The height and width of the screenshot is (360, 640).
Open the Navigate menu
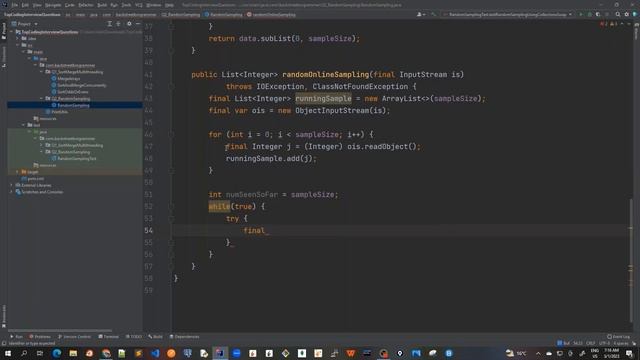(53, 5)
